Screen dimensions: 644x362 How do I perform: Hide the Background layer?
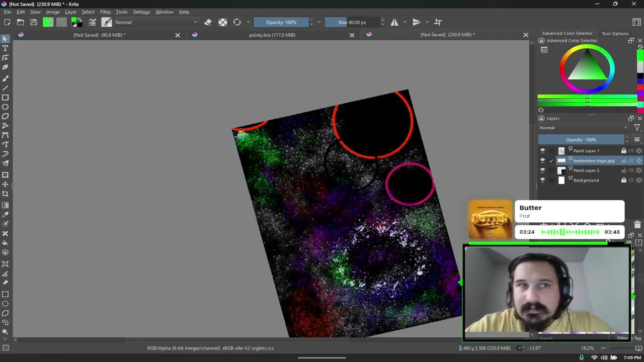tap(542, 180)
